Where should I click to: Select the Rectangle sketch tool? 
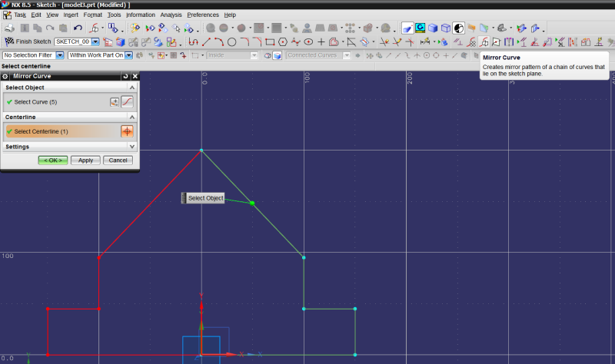click(270, 42)
